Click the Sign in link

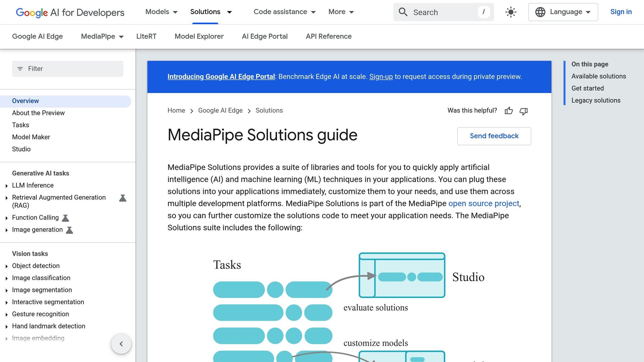621,12
